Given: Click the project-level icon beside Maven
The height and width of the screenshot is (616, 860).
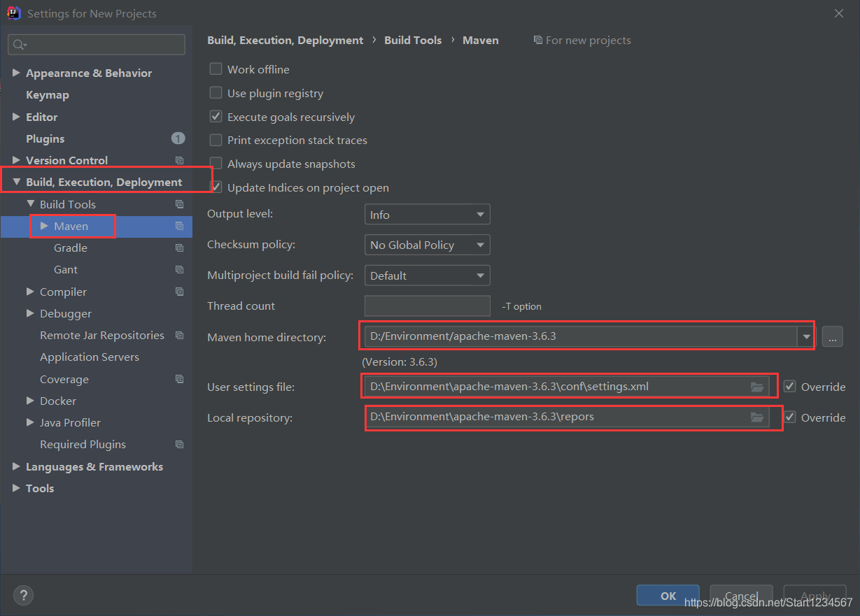Looking at the screenshot, I should (179, 226).
